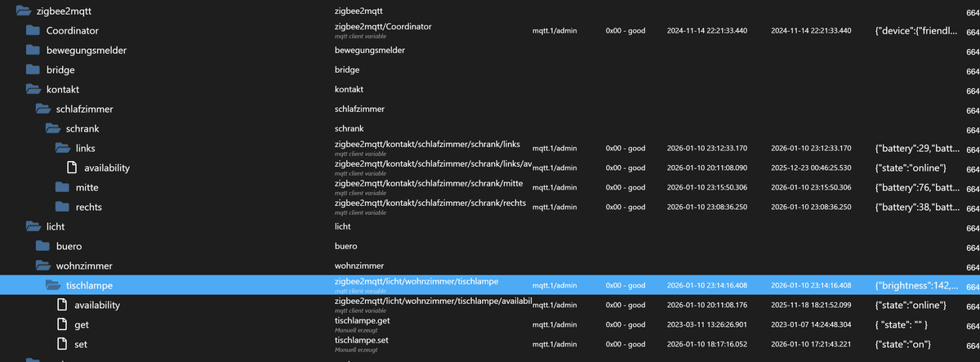The image size is (980, 362).
Task: Collapse the kontakt open-folder icon
Action: click(x=33, y=89)
